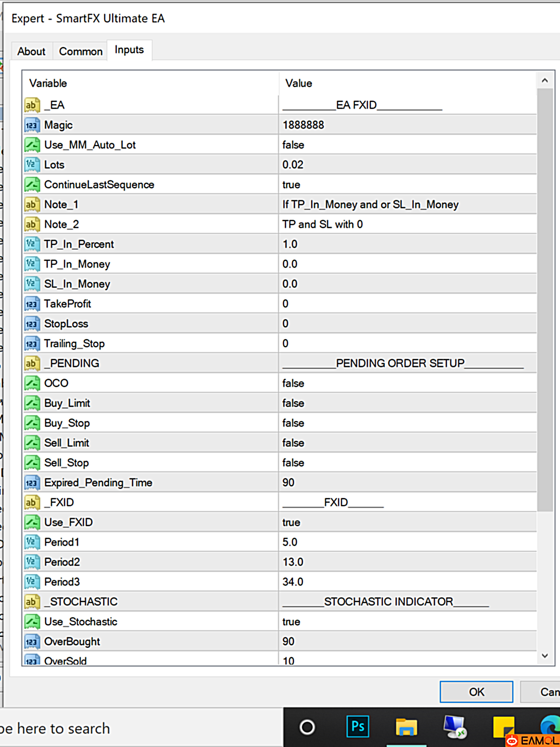Click the string icon beside _EA
The height and width of the screenshot is (747, 560).
[x=32, y=105]
